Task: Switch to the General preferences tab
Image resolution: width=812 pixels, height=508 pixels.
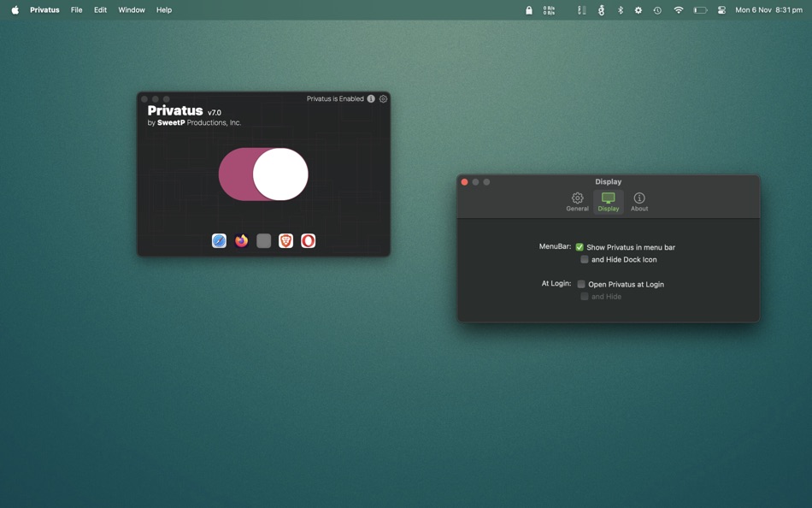Action: [x=578, y=202]
